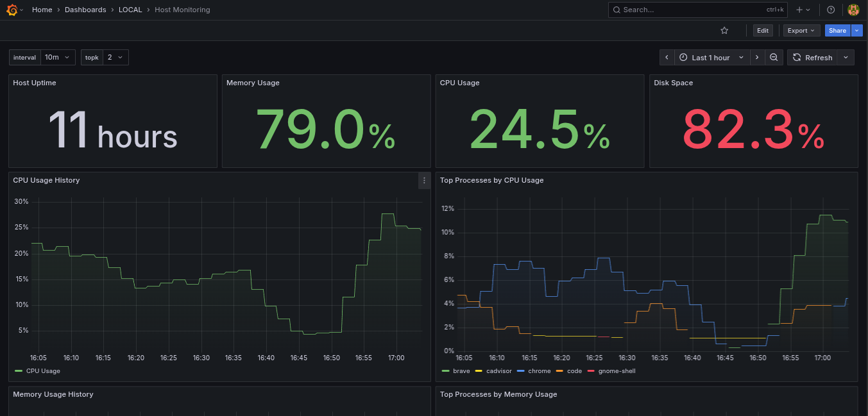Image resolution: width=868 pixels, height=416 pixels.
Task: Open the user profile avatar
Action: 853,10
